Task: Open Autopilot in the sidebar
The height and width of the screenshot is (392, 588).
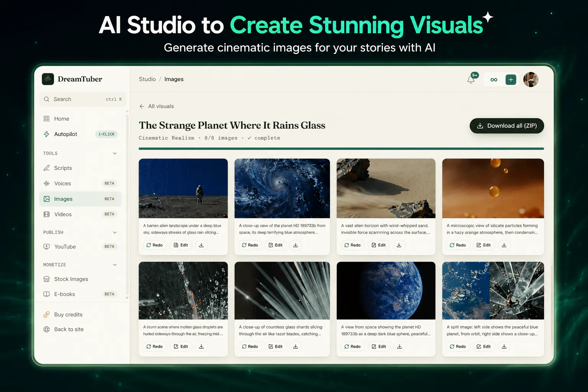Action: (x=80, y=134)
